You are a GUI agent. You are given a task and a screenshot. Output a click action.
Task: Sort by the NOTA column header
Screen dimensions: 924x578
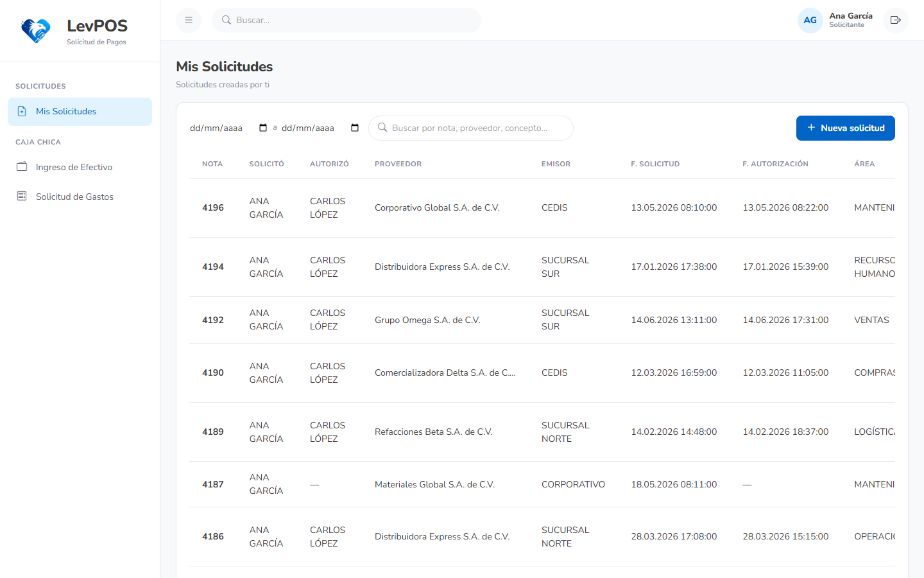click(212, 164)
